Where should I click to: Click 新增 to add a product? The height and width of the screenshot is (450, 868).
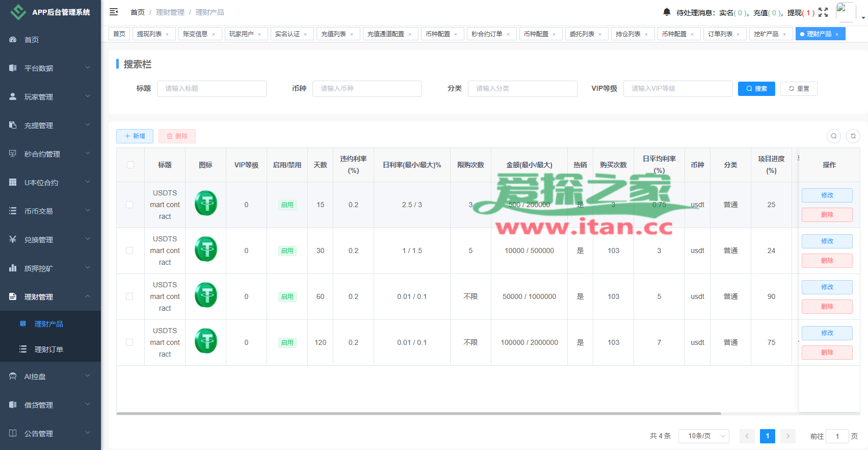(x=135, y=136)
